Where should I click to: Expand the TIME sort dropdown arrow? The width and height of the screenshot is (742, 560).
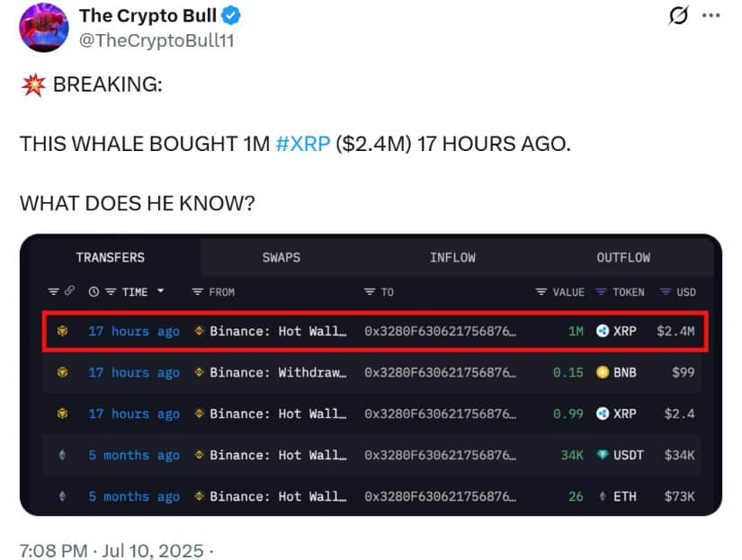(x=160, y=291)
